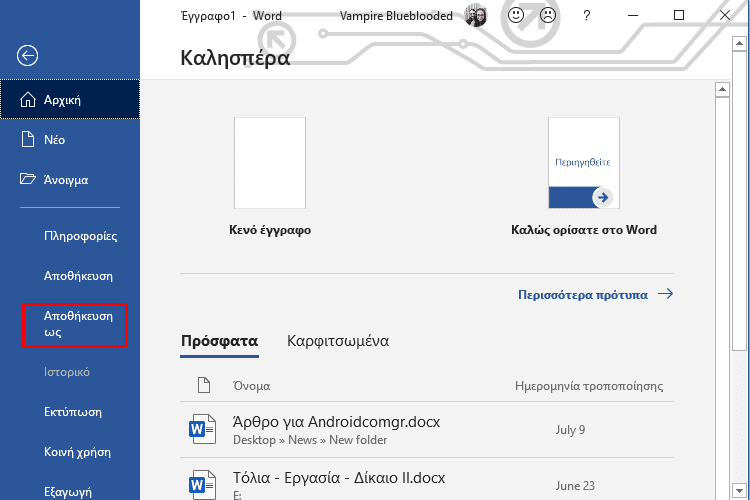Screen dimensions: 750x500
Task: Select the Καλώς ορίσατε στο Word thumbnail
Action: pos(584,163)
